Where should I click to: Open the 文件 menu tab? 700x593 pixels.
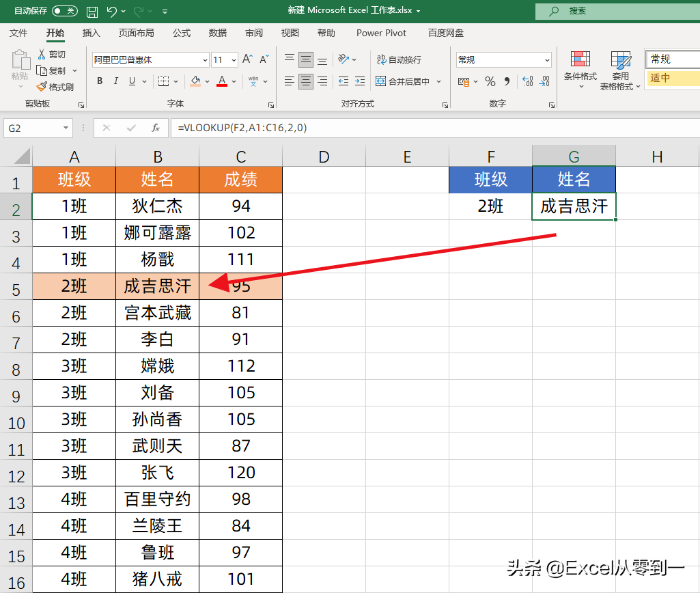18,33
